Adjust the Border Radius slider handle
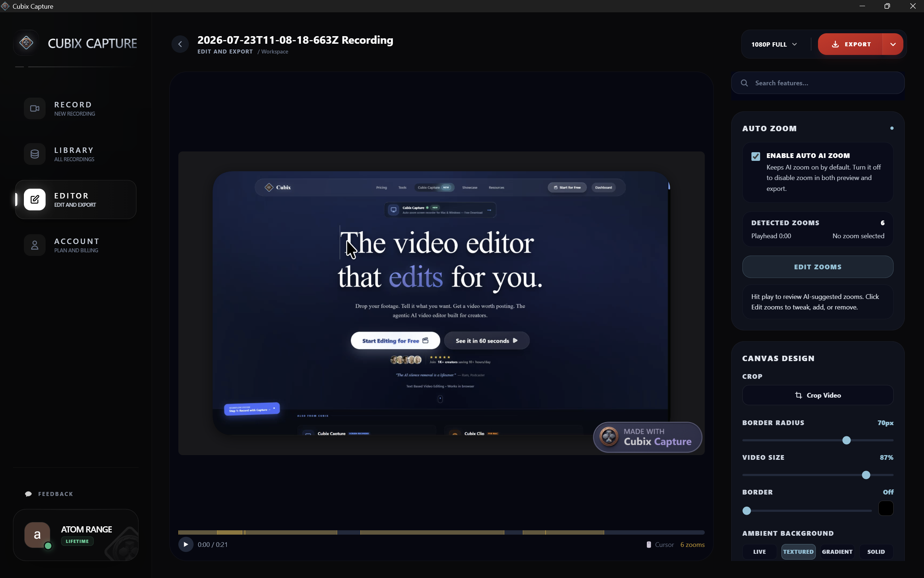 point(846,440)
